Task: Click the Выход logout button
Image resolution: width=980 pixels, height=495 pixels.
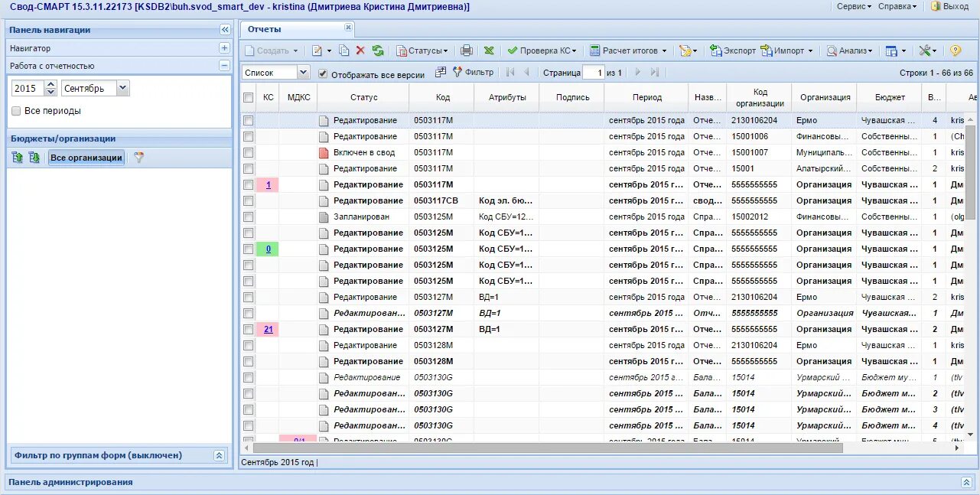Action: [x=949, y=6]
